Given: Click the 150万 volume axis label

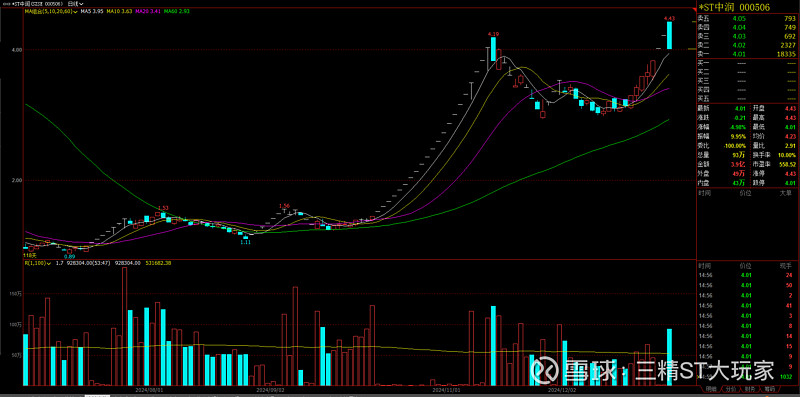Looking at the screenshot, I should coord(16,294).
